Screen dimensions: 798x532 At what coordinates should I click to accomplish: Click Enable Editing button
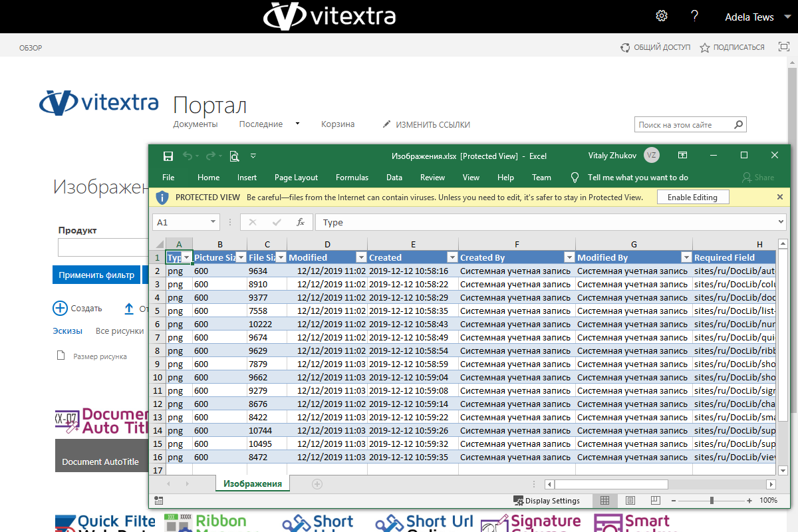692,197
